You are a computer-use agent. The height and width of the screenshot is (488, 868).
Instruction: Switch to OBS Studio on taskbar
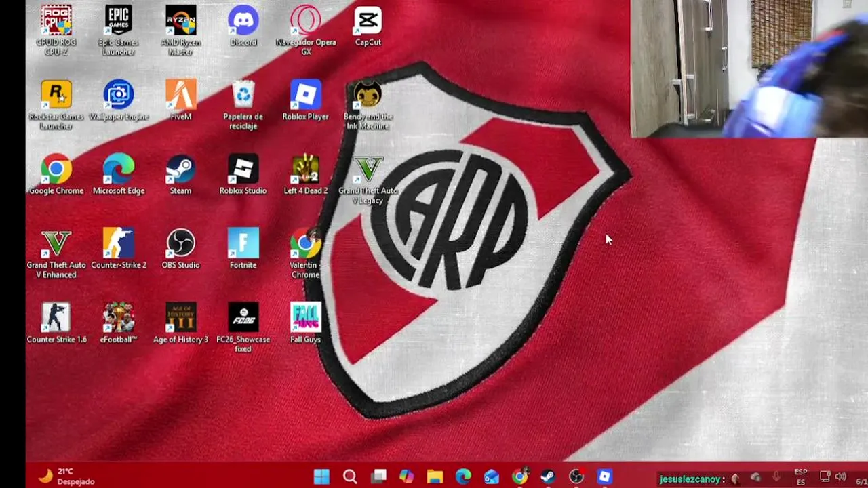(576, 476)
